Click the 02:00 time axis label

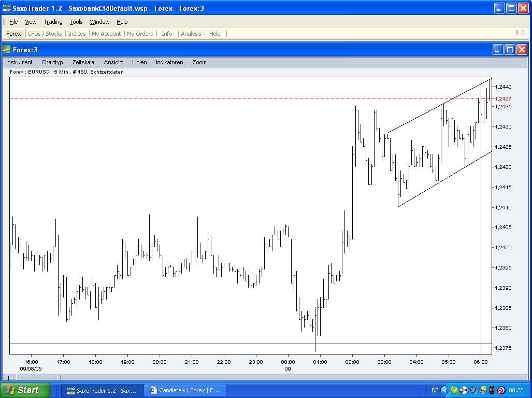point(352,362)
